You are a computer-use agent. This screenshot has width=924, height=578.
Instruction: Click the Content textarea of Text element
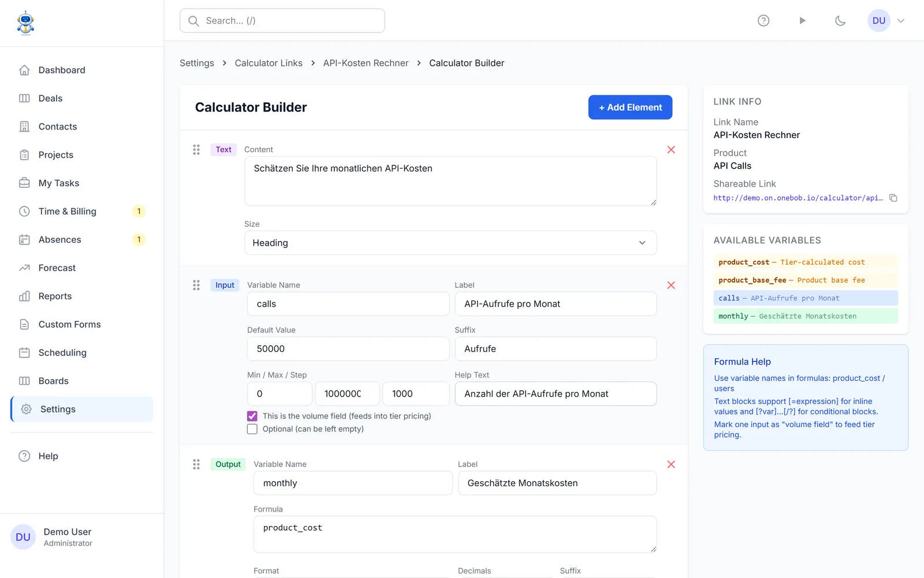coord(450,181)
